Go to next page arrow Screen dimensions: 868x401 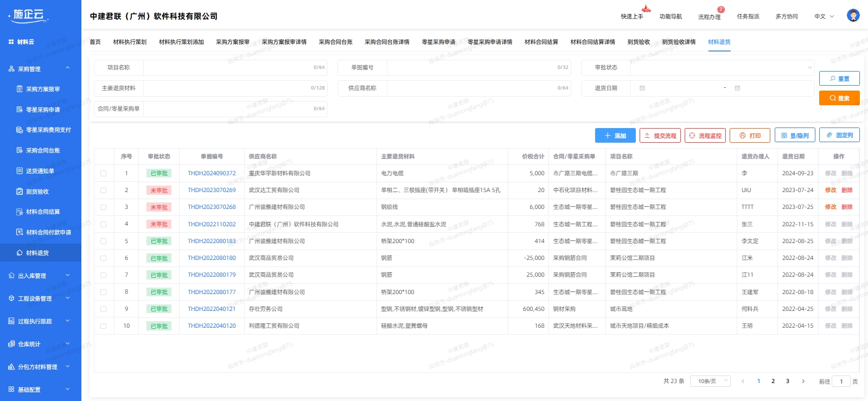coord(803,381)
